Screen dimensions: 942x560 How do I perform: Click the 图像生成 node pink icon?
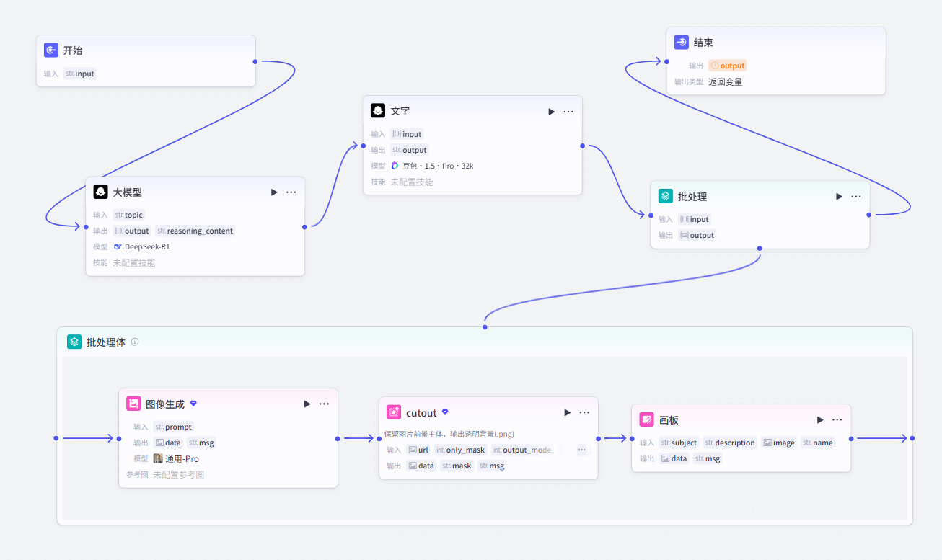coord(133,404)
